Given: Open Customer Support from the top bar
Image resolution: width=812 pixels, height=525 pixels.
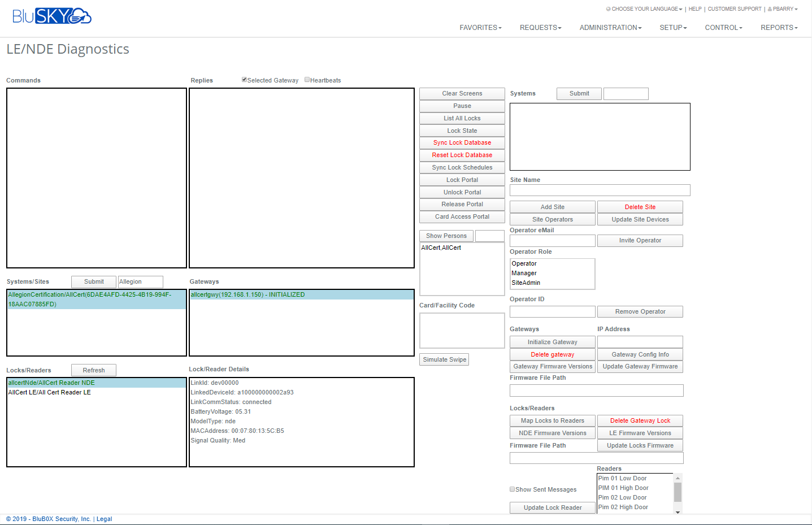Looking at the screenshot, I should 734,9.
